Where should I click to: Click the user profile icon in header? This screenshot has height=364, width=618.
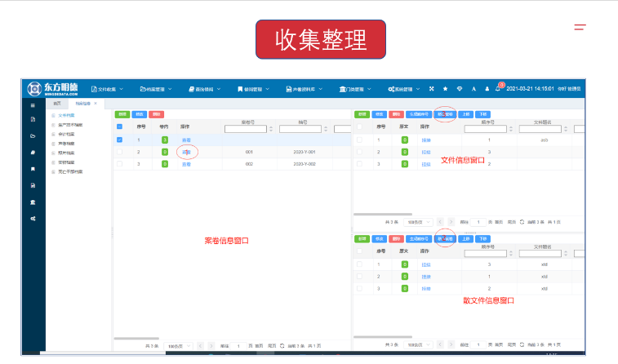(487, 88)
